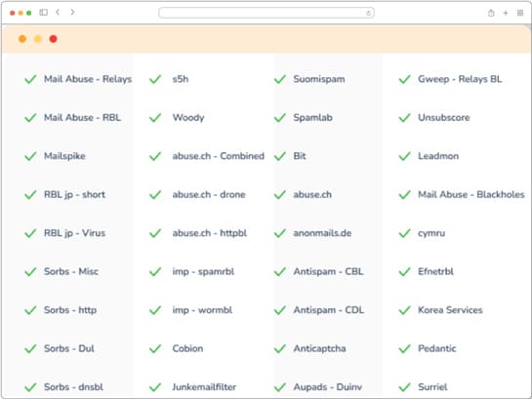Open the share icon in toolbar
Viewport: 532px width, 399px height.
491,13
